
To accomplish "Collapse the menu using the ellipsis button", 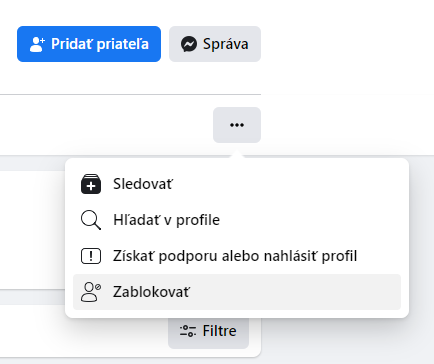I will click(237, 125).
